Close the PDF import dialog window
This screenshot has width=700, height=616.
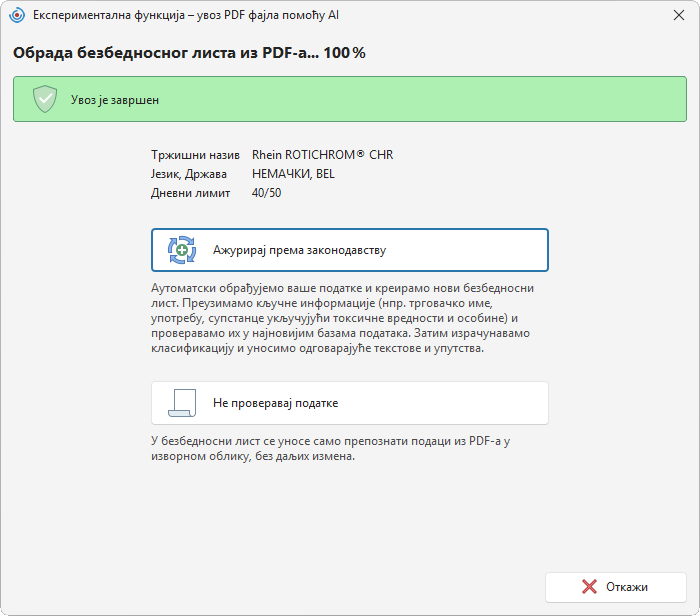point(679,15)
